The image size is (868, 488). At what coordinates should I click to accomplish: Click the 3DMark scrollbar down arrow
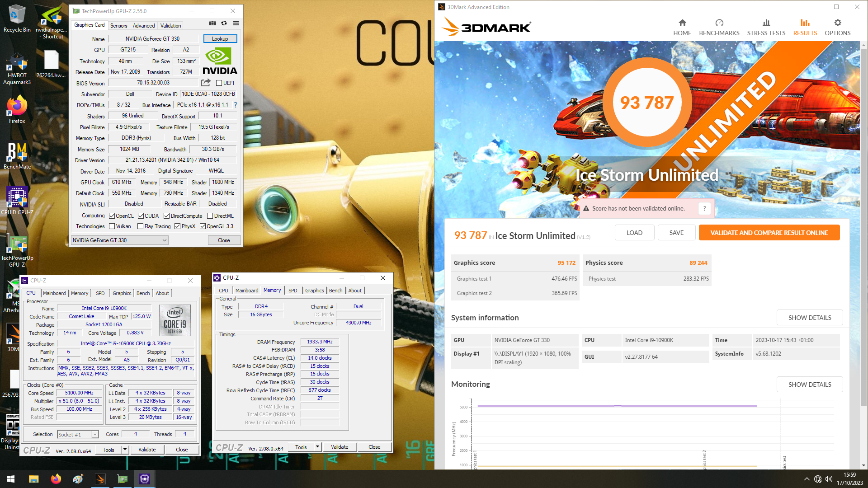point(863,465)
